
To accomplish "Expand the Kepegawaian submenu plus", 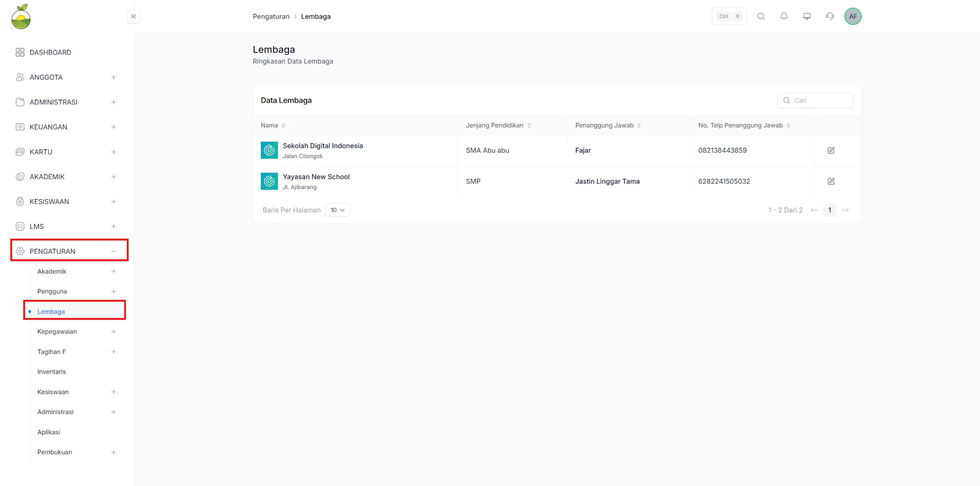I will point(113,332).
